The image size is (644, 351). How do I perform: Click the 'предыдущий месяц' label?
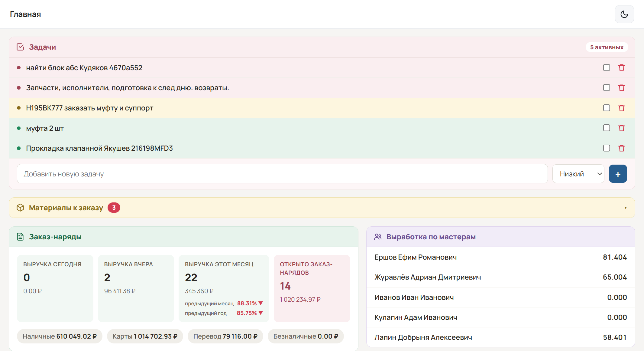pos(209,303)
